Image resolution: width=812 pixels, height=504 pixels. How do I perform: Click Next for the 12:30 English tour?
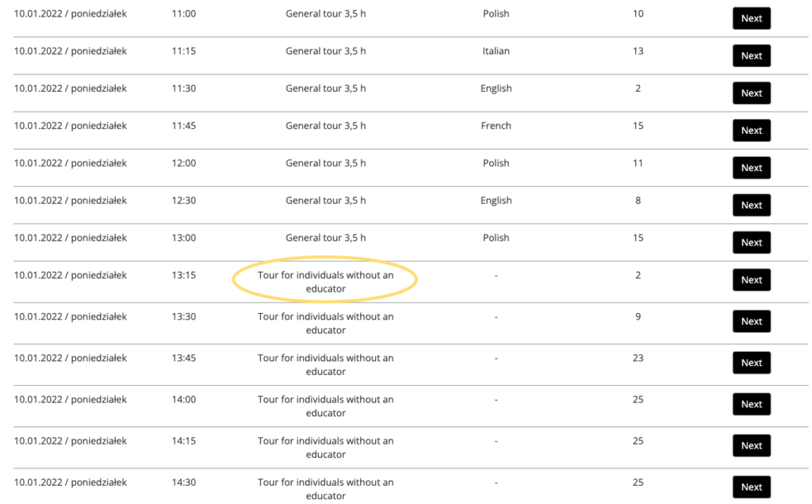751,204
